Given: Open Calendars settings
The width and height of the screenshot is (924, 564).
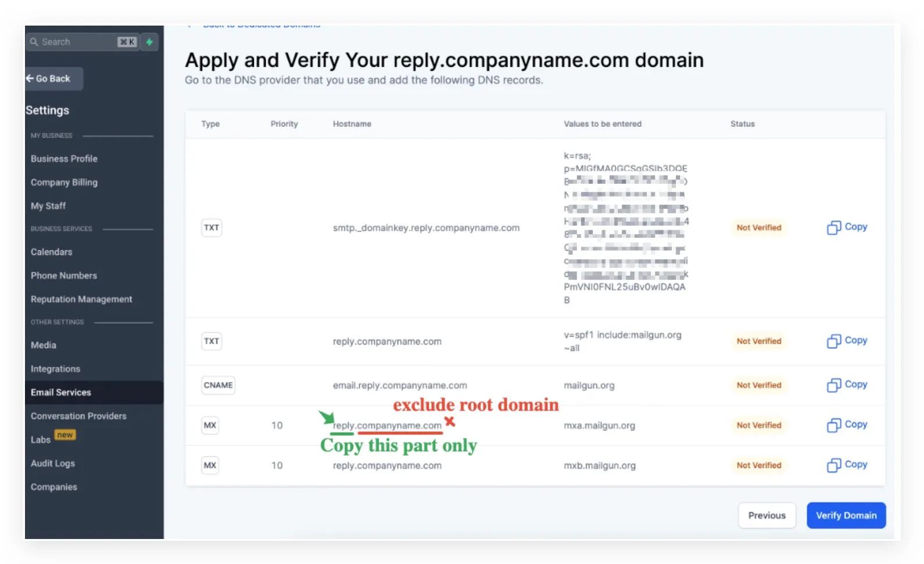Looking at the screenshot, I should pyautogui.click(x=52, y=252).
